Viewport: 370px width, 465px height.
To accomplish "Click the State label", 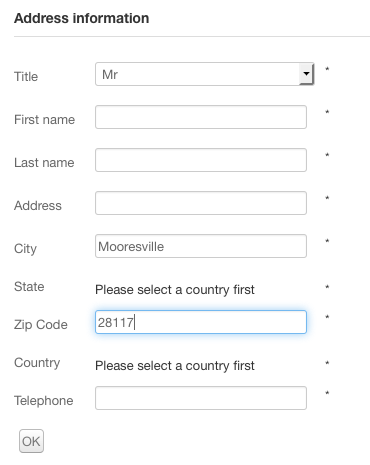I will [29, 286].
